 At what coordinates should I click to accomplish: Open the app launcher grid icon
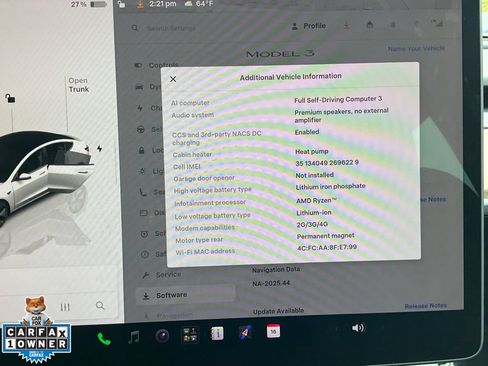[x=190, y=334]
